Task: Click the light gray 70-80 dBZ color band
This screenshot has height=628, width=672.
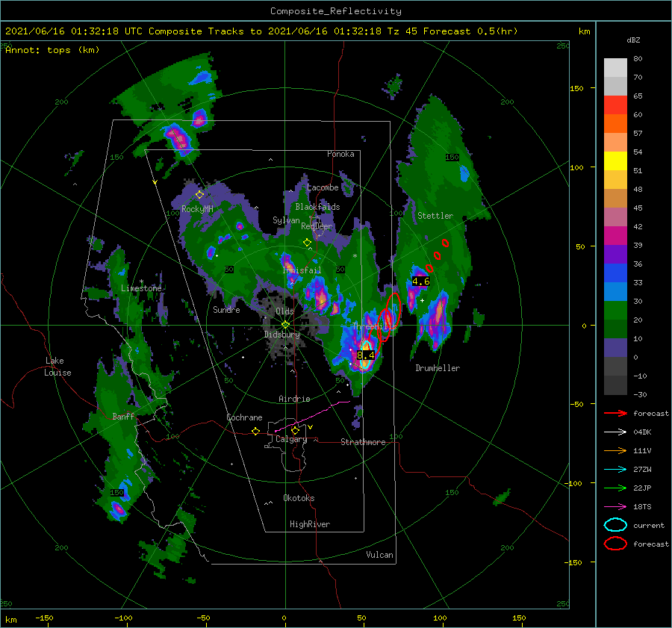Action: pyautogui.click(x=615, y=68)
